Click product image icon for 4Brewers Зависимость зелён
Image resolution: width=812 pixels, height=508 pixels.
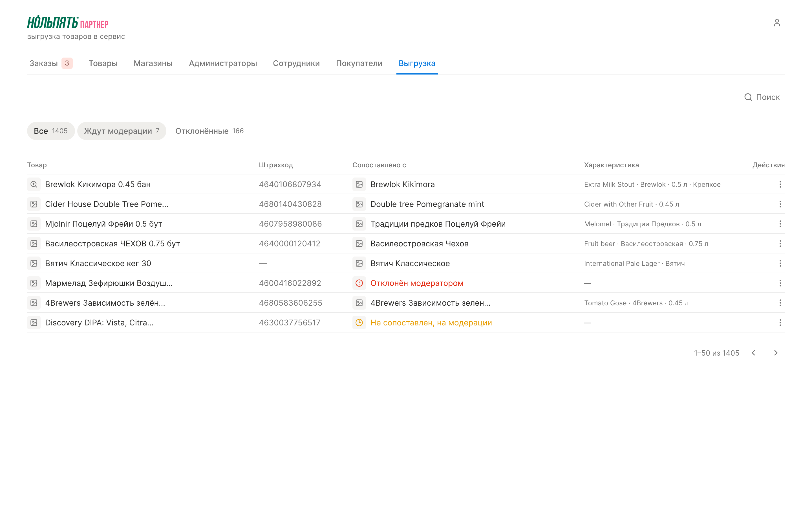click(x=34, y=303)
